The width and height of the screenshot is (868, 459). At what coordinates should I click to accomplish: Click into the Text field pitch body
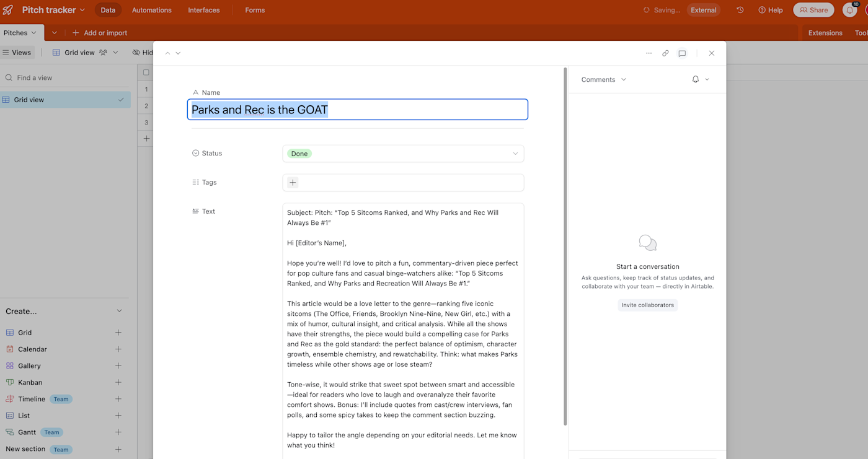(x=403, y=331)
